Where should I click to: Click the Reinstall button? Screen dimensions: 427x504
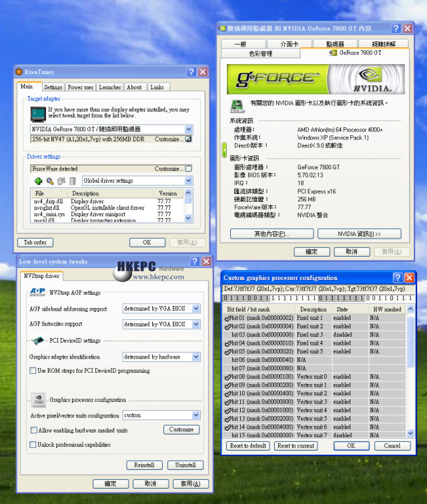tap(144, 465)
